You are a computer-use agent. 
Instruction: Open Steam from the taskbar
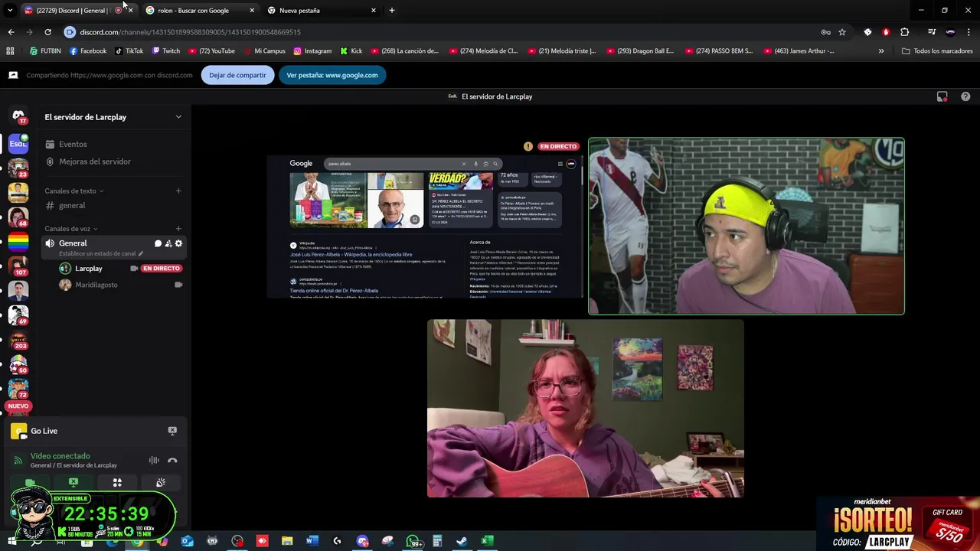pos(462,541)
